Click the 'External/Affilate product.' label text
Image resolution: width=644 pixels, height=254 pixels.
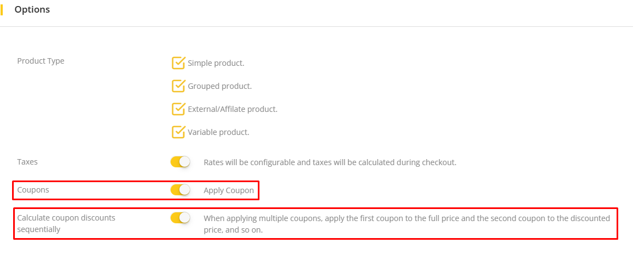coord(233,109)
